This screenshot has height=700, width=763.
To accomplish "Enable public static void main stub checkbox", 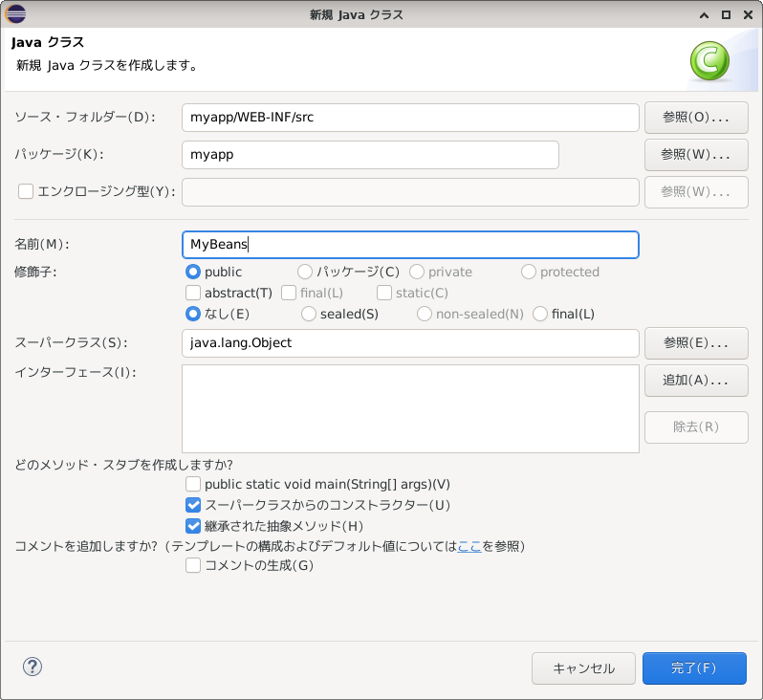I will pyautogui.click(x=193, y=484).
